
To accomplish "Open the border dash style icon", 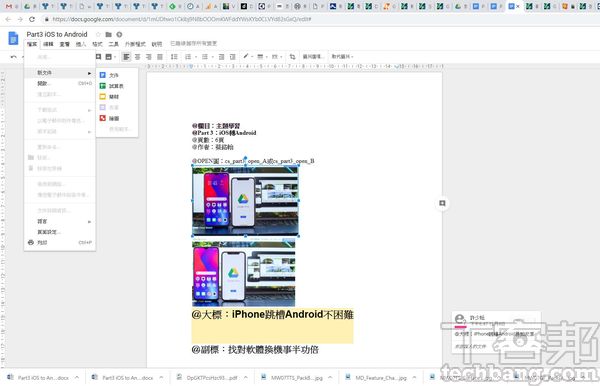I will [x=275, y=57].
